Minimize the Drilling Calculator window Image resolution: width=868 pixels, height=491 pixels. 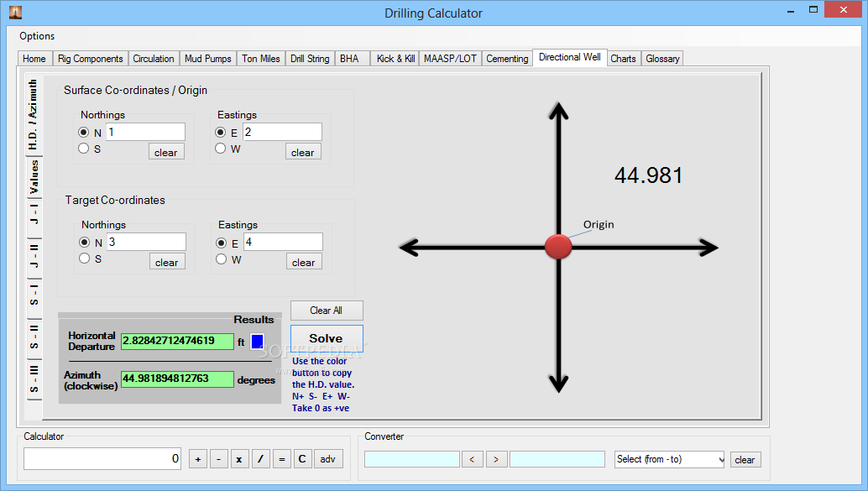click(x=791, y=10)
